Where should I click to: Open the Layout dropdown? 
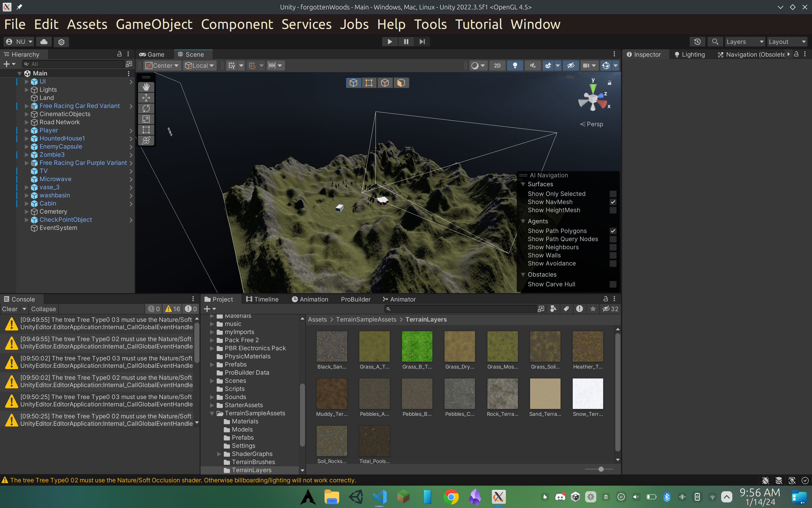(x=787, y=42)
